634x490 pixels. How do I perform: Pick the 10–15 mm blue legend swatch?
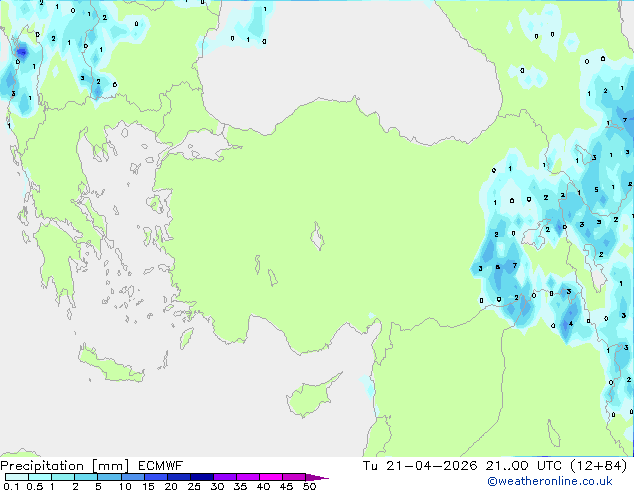133,477
